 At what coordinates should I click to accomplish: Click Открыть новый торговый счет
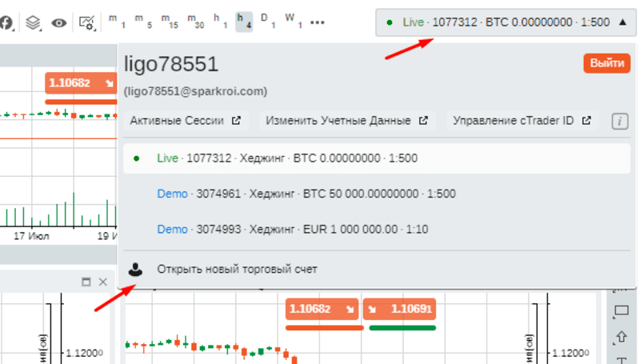237,270
